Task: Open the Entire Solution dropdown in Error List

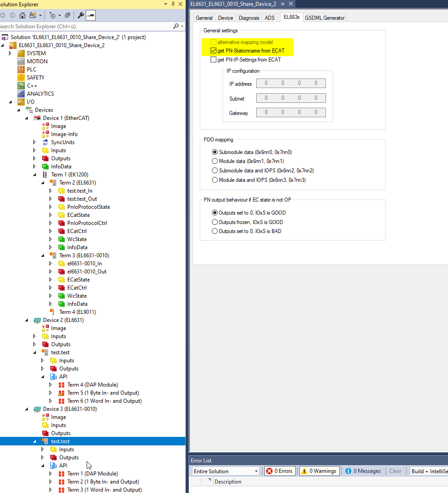Action: pyautogui.click(x=256, y=471)
